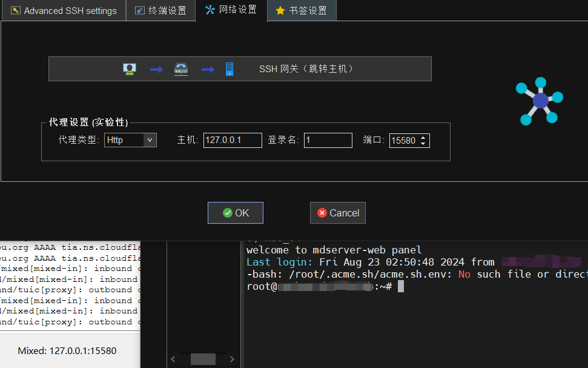Click the terminal prompt cursor line

coord(325,287)
